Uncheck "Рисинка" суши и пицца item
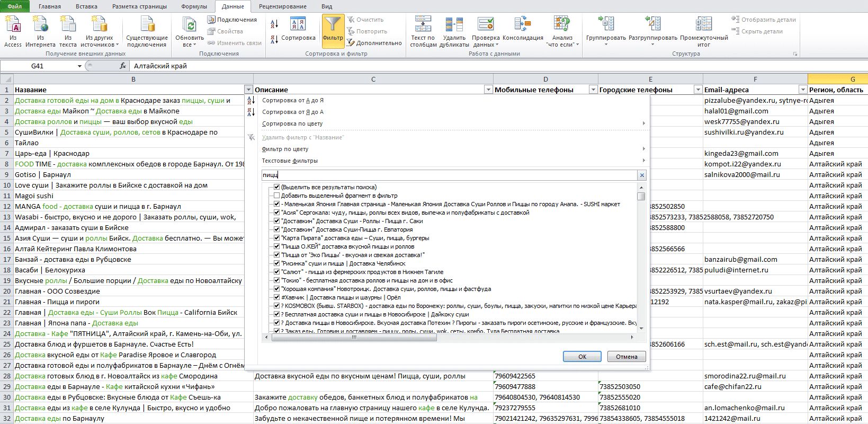 pos(276,263)
